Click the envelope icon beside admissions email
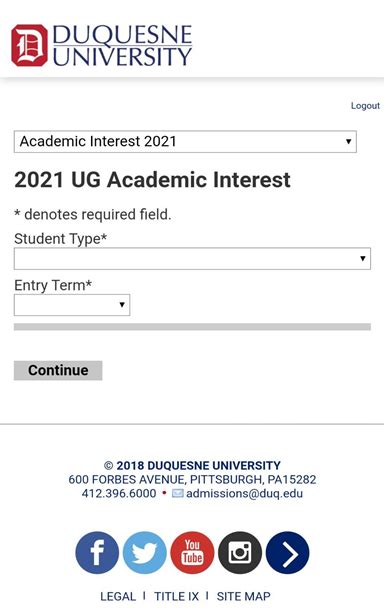Viewport: 384px width, 616px height. (178, 493)
